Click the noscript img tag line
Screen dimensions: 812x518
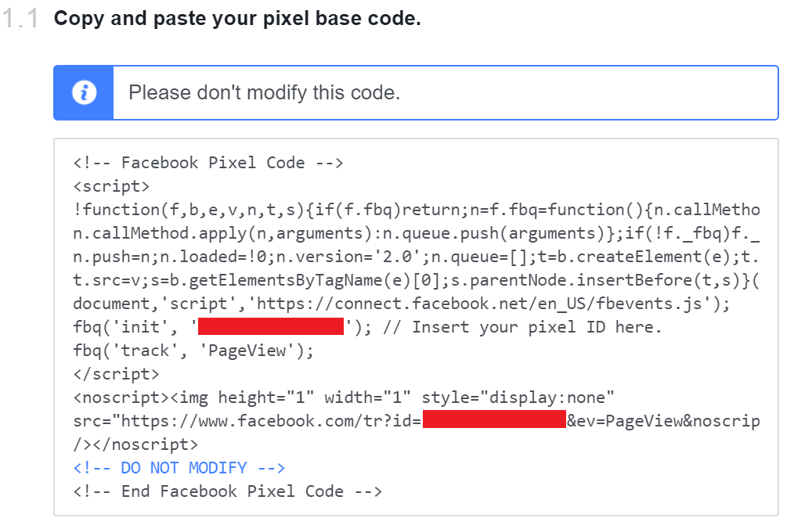pos(344,397)
